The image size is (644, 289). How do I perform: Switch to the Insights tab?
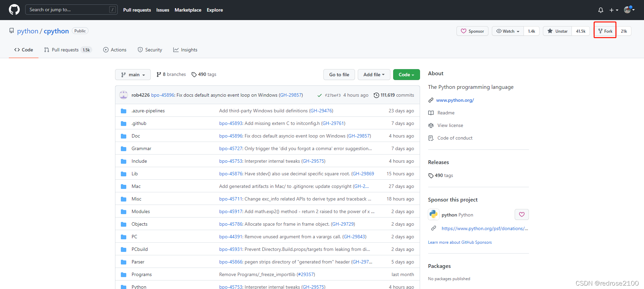(x=185, y=50)
